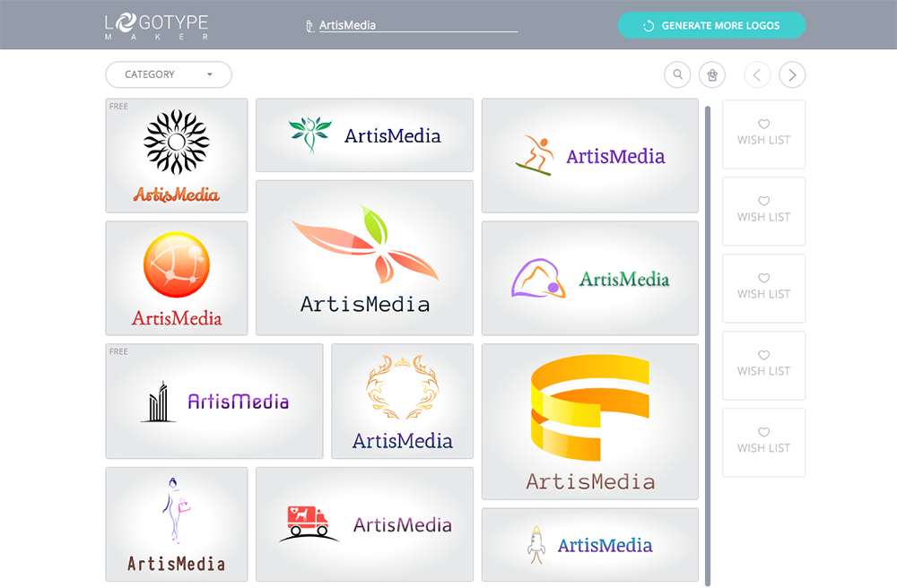The image size is (897, 588).
Task: Choose the yellow ribbon spiral logo
Action: coord(590,421)
